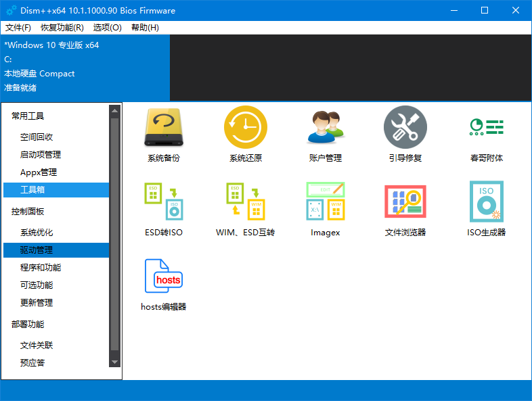Click the sidebar scrollbar down arrow
The width and height of the screenshot is (532, 401).
114,362
